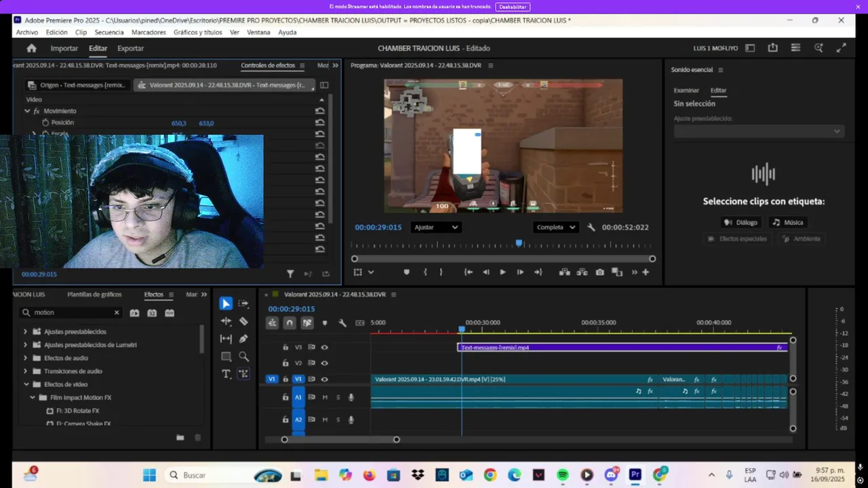This screenshot has width=868, height=488.
Task: Select the Ripple Edit tool
Action: coord(226,321)
